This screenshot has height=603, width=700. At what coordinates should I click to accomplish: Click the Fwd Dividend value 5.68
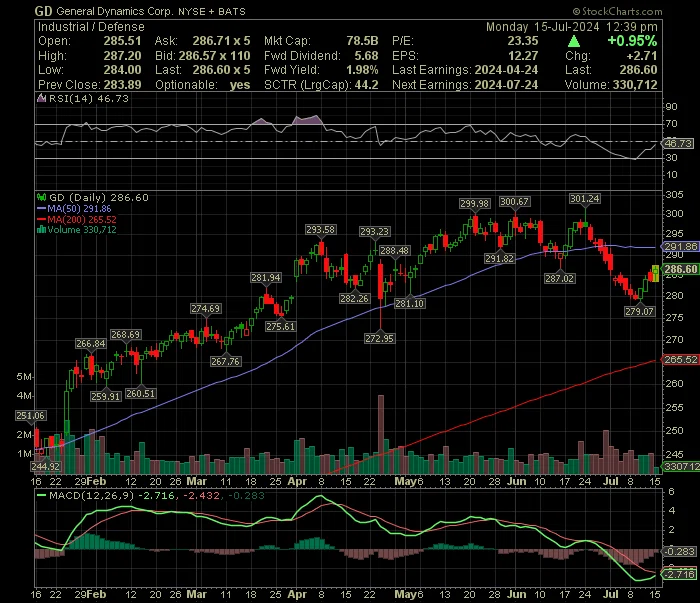click(367, 56)
